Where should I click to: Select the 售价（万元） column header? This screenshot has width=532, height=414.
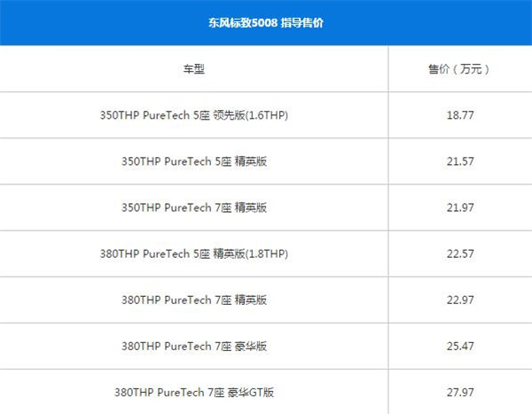[459, 69]
